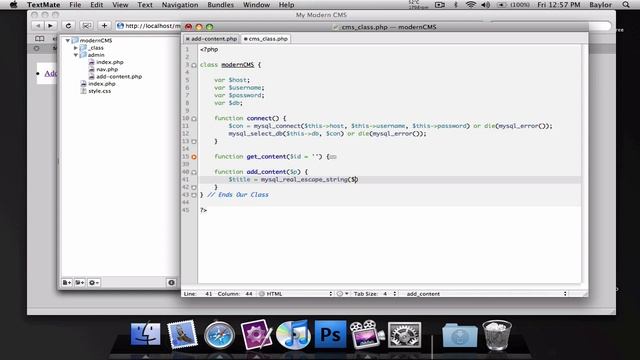Click the info button in project drawer
Viewport: 640px width, 360px height.
coord(171,282)
